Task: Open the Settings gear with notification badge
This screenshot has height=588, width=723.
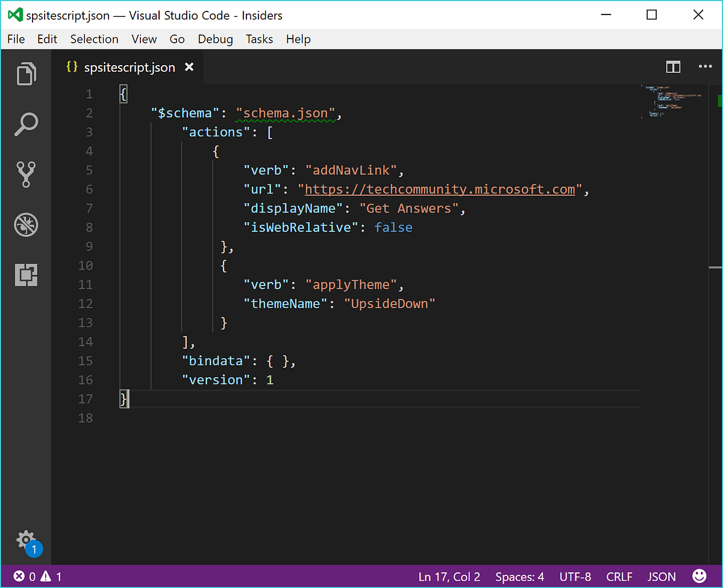Action: tap(26, 540)
